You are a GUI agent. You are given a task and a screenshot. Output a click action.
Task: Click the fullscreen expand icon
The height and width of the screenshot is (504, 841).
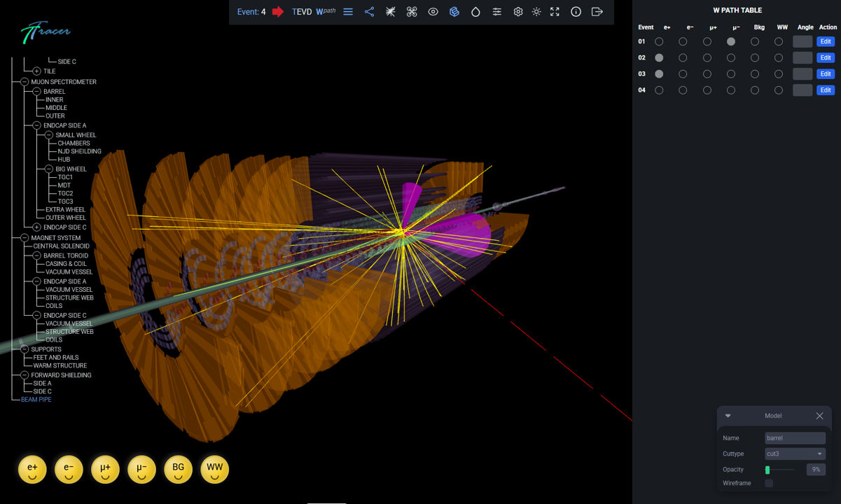point(555,12)
